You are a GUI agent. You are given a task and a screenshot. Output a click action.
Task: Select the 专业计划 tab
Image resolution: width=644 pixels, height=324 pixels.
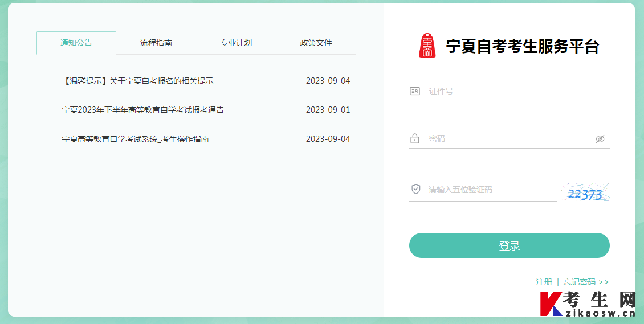(x=236, y=43)
